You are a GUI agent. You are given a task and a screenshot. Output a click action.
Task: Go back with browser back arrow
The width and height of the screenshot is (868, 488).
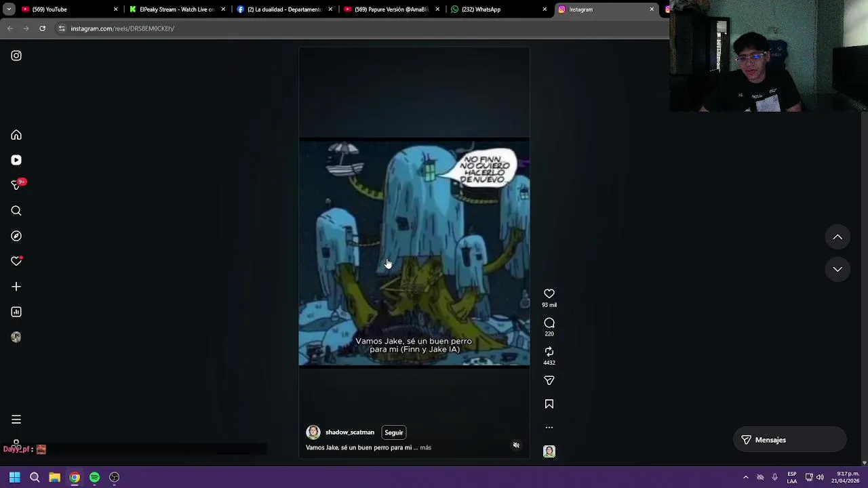click(x=9, y=28)
